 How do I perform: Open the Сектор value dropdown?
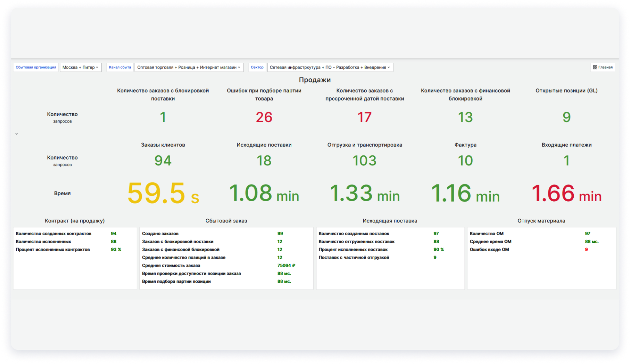pos(330,67)
